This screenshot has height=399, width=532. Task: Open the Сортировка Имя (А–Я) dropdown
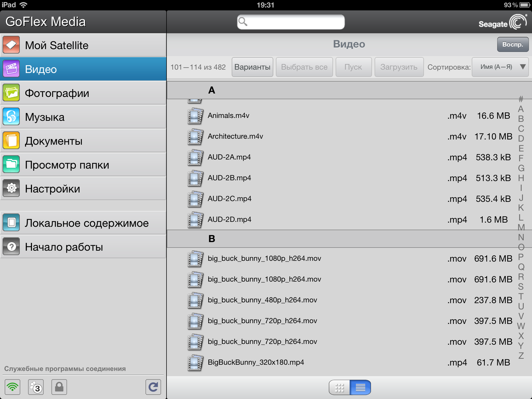pos(500,67)
